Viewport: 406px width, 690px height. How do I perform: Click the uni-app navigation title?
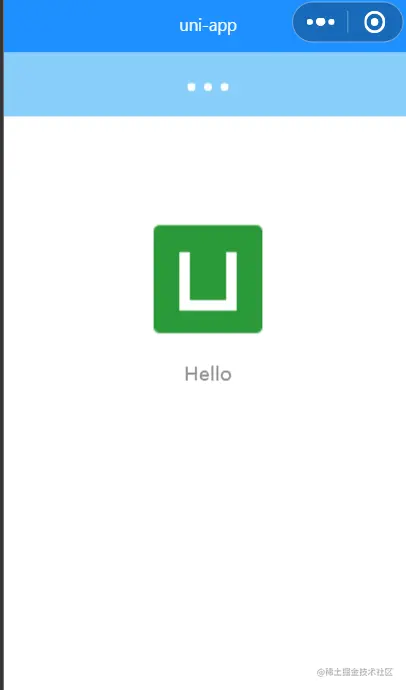tap(208, 26)
